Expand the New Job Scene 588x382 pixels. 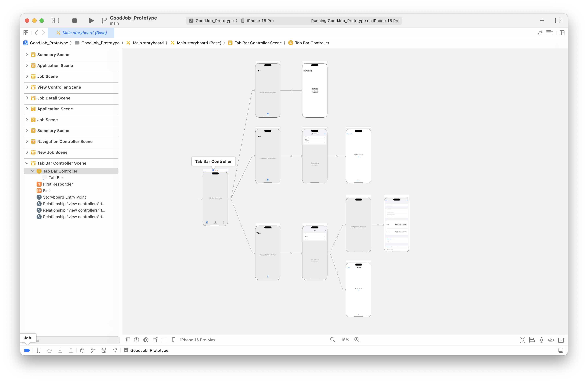tap(27, 152)
